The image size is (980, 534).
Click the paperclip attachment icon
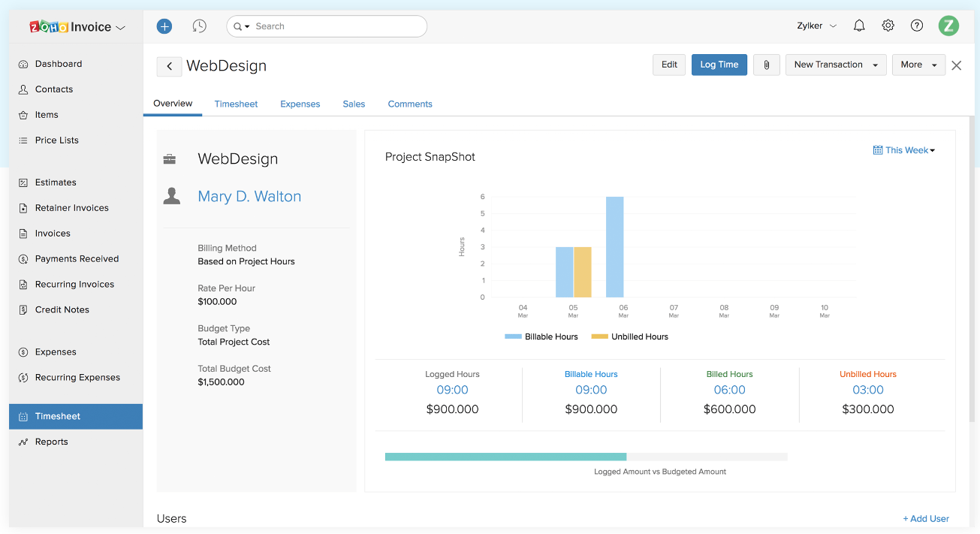[x=765, y=65]
